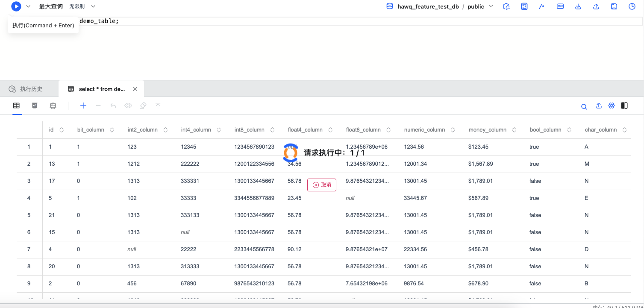The width and height of the screenshot is (644, 308).
Task: Cancel the running request with 取消
Action: point(322,185)
